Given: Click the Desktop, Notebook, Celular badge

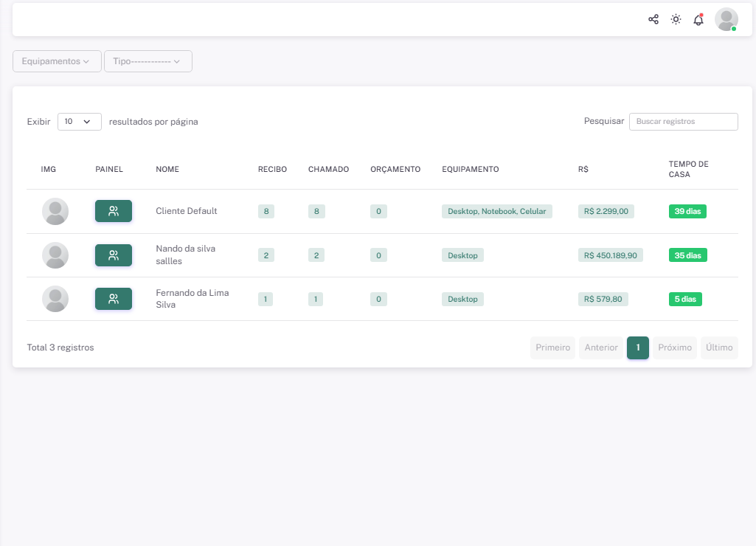Looking at the screenshot, I should pyautogui.click(x=496, y=211).
